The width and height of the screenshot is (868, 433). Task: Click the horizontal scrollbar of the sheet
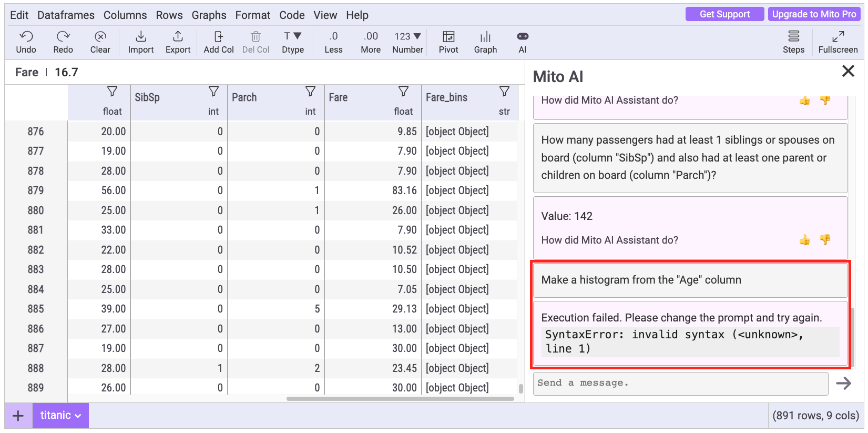point(400,399)
